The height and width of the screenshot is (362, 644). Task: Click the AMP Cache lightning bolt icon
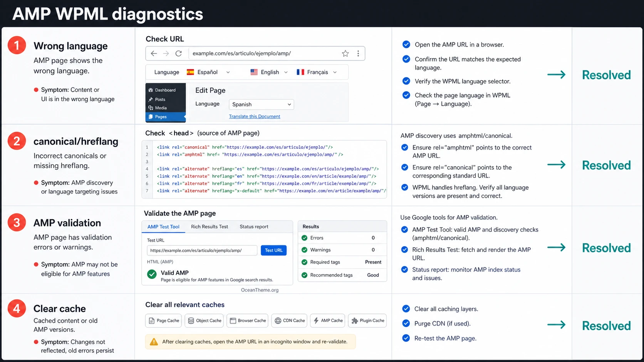point(316,320)
